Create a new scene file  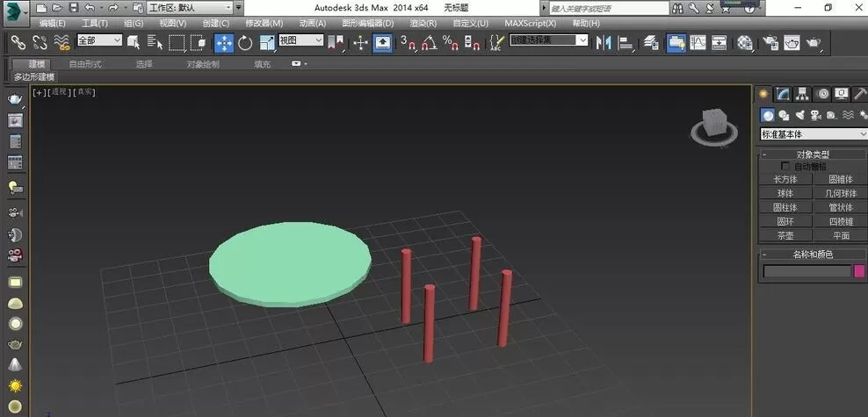[x=41, y=8]
